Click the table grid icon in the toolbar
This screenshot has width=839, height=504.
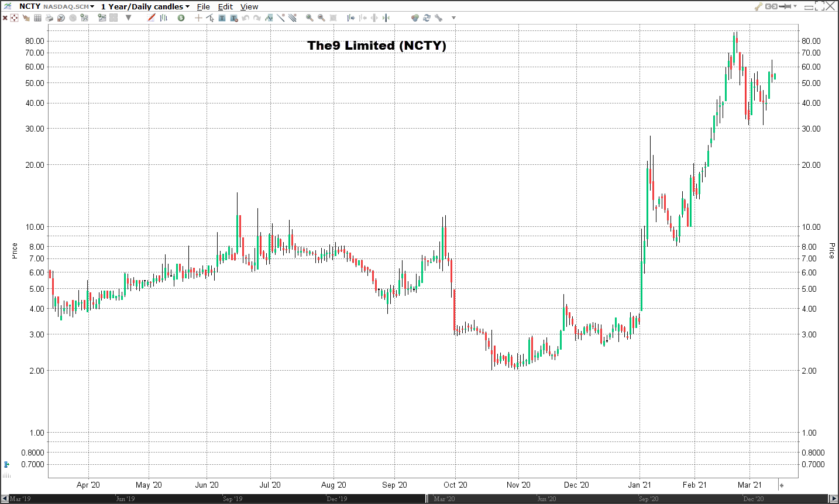tap(37, 18)
